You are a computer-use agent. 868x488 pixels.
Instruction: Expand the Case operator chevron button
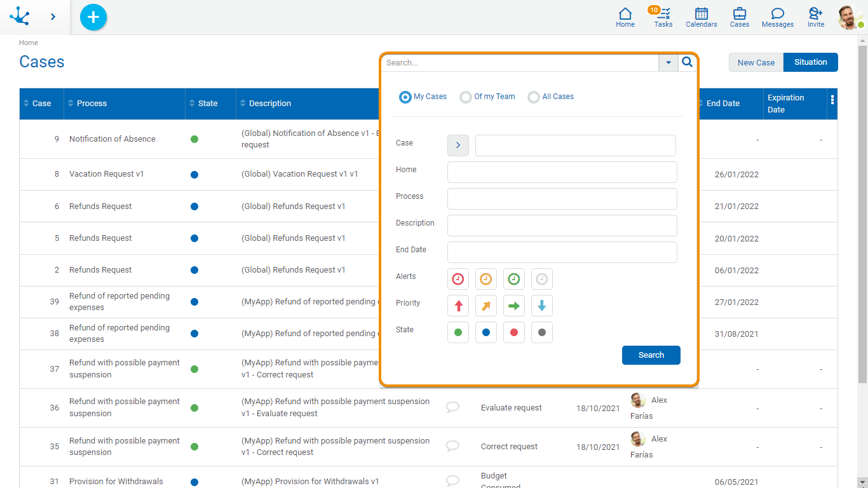458,146
